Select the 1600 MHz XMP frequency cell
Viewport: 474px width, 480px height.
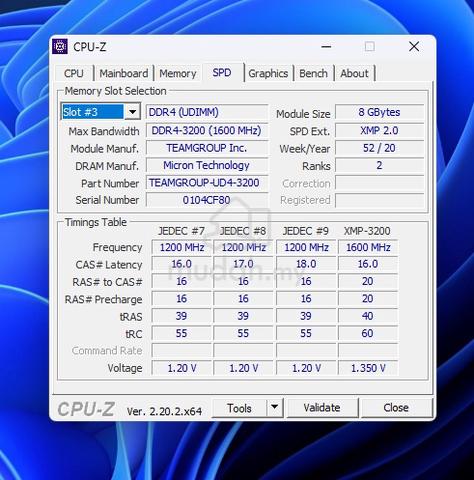coord(368,247)
